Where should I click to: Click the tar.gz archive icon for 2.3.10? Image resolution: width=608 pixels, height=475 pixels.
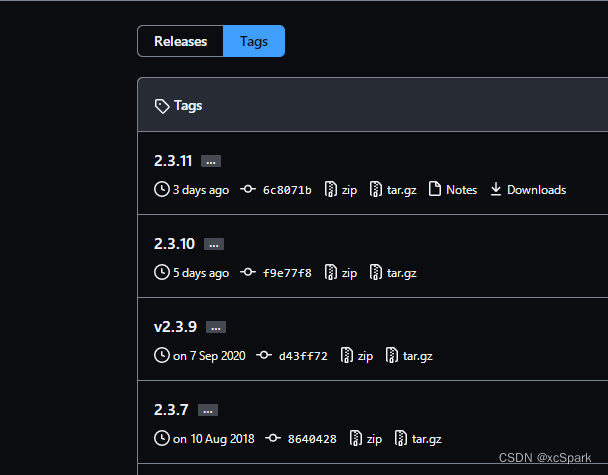click(x=375, y=272)
